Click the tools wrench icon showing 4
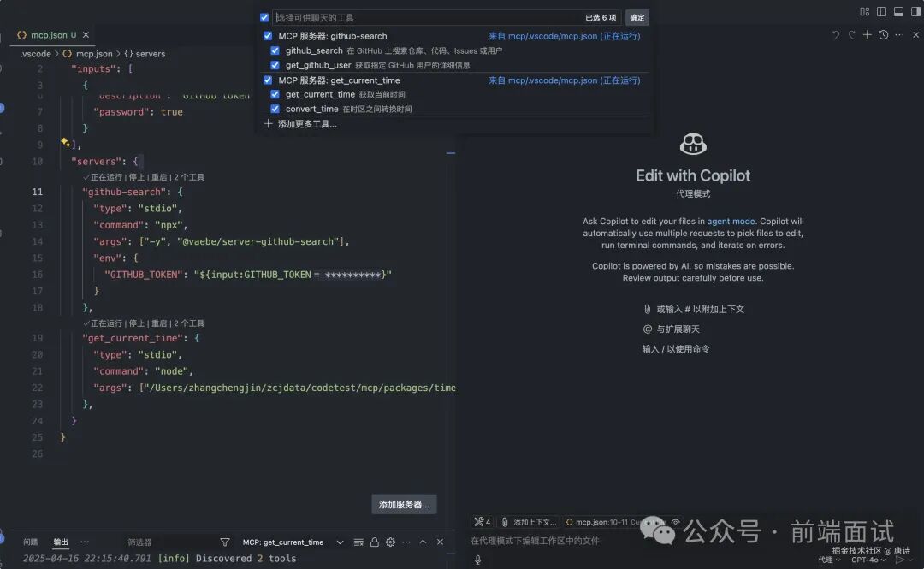Image resolution: width=924 pixels, height=569 pixels. coord(483,522)
